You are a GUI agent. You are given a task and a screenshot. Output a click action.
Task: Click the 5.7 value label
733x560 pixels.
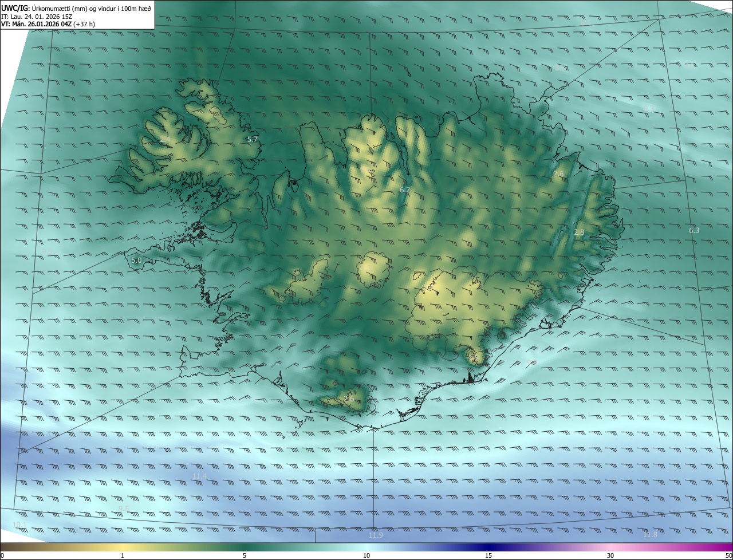coord(252,139)
